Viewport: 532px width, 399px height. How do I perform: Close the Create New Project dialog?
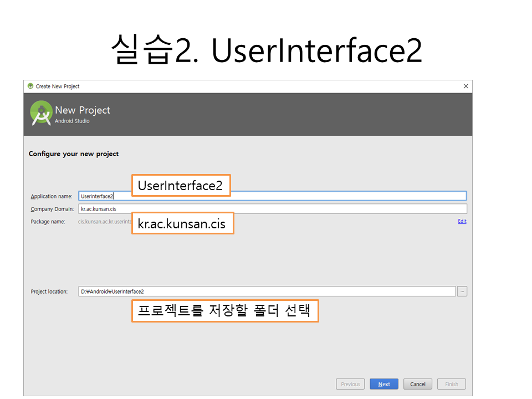[465, 86]
